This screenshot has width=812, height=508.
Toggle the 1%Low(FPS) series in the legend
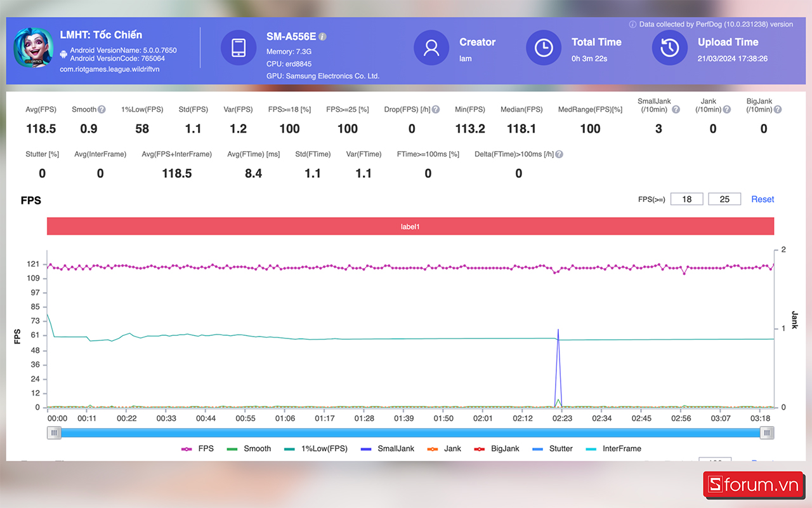point(315,448)
